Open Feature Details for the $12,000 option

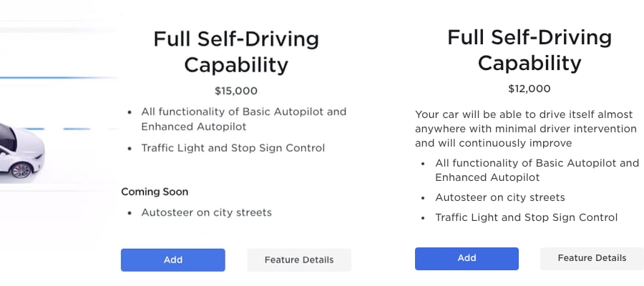[x=592, y=259]
